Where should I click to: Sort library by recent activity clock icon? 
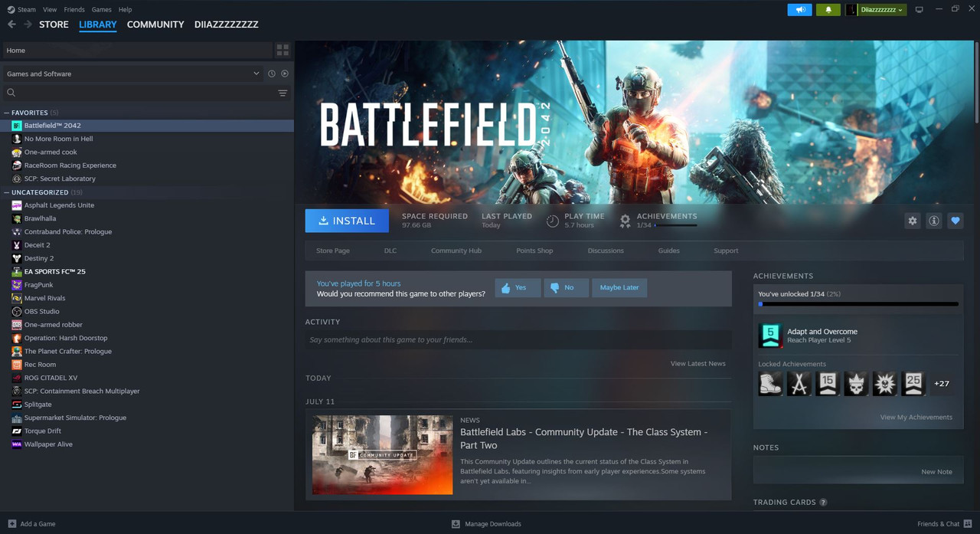[271, 74]
